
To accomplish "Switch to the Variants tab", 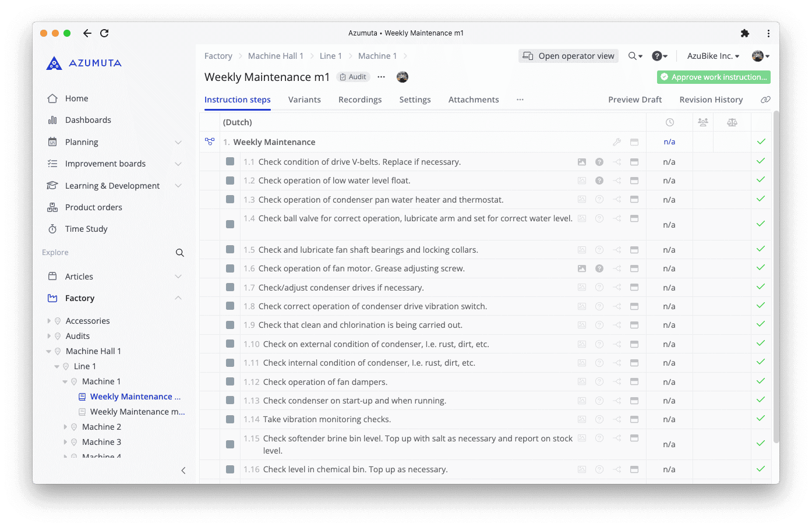I will pyautogui.click(x=304, y=100).
